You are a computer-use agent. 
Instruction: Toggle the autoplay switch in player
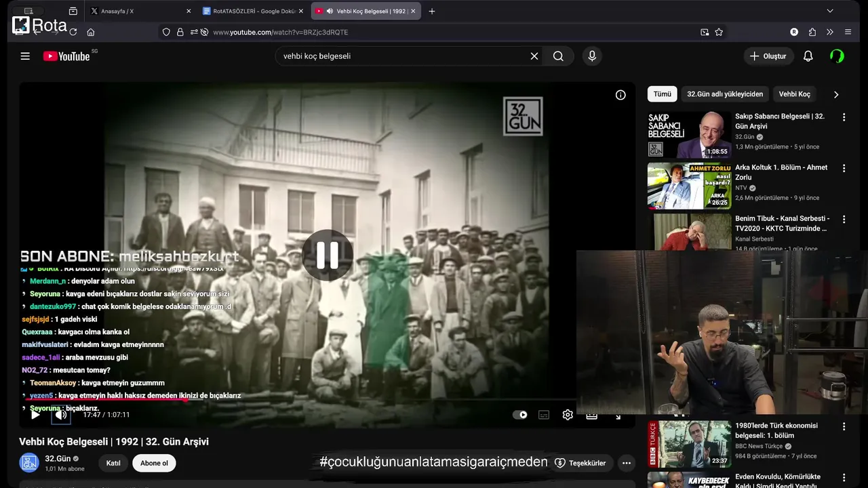tap(520, 415)
